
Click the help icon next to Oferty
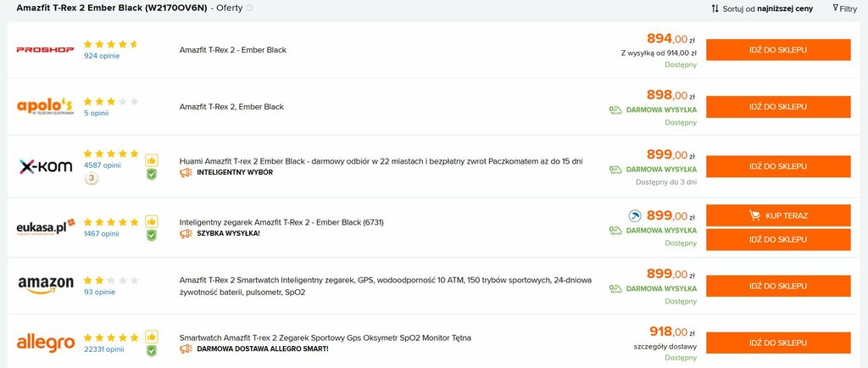[x=249, y=8]
